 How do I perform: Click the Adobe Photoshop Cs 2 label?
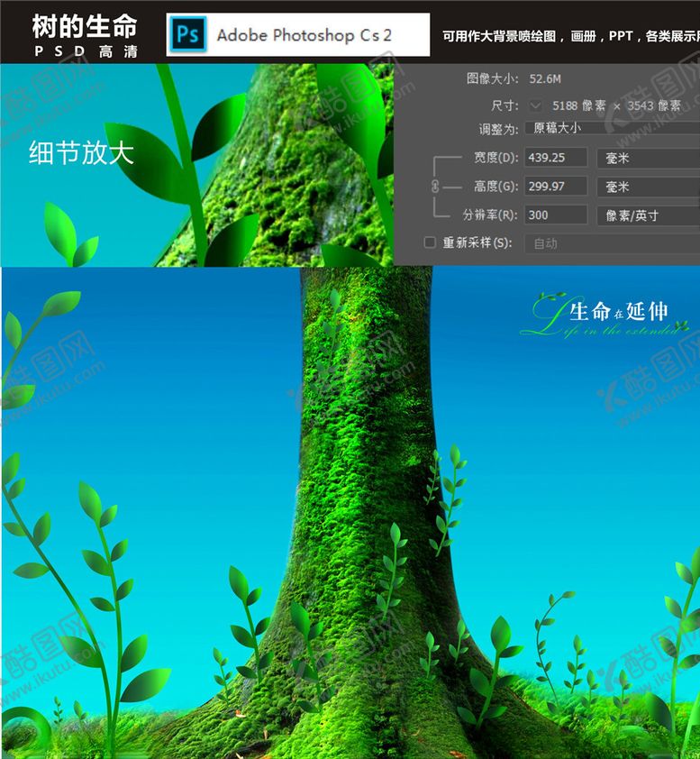(304, 36)
